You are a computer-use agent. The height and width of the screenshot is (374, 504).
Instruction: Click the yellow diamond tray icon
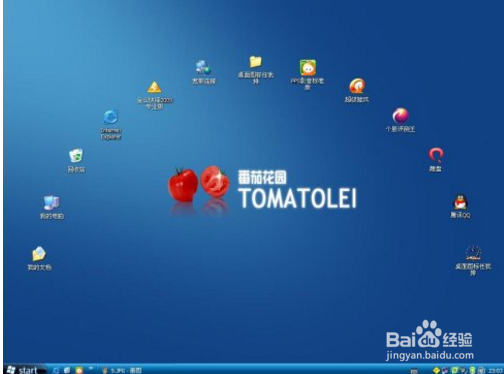tap(436, 370)
